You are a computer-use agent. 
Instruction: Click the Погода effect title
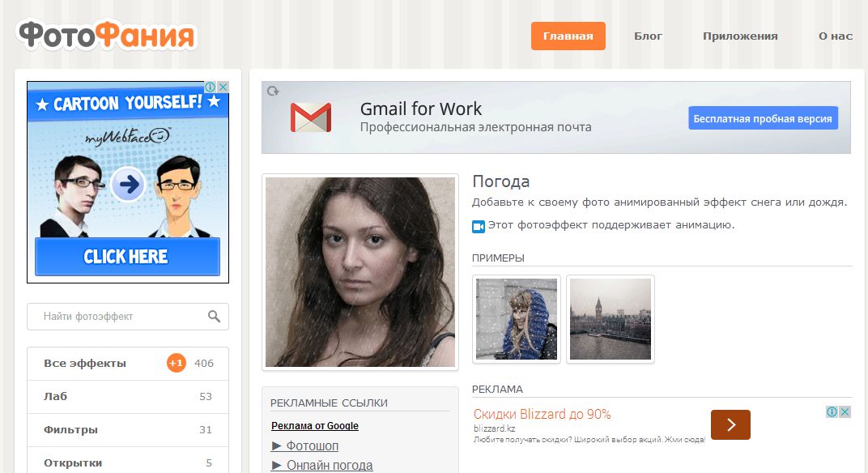point(501,181)
